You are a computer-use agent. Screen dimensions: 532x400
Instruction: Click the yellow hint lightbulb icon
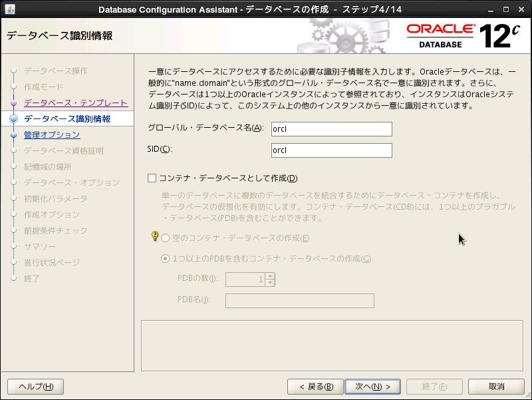[x=155, y=236]
